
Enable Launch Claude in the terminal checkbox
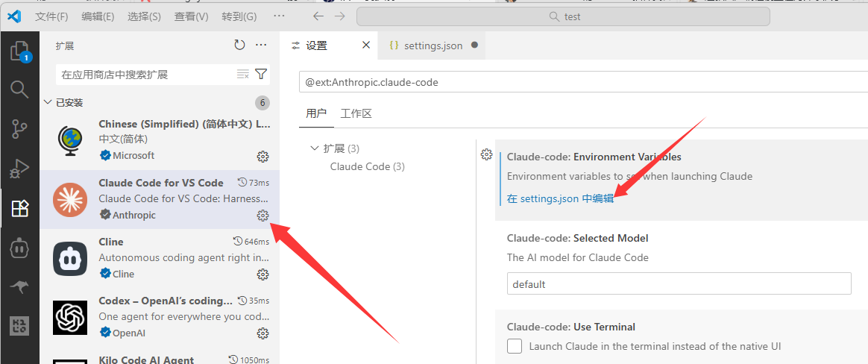pos(515,346)
